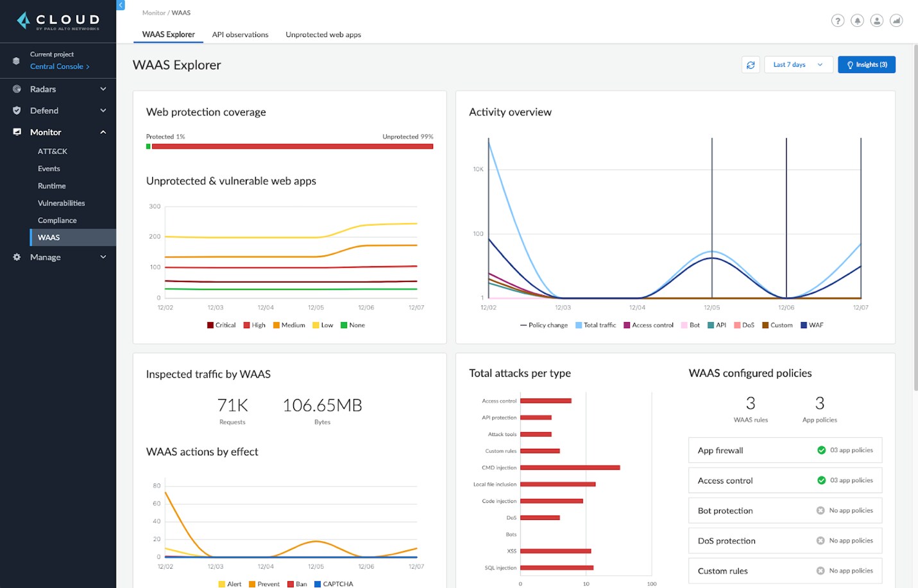Click Bot protection gray x icon

point(820,510)
